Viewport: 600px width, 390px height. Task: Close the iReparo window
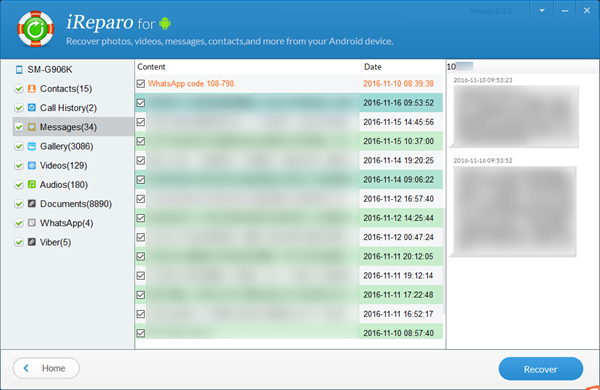pos(587,11)
